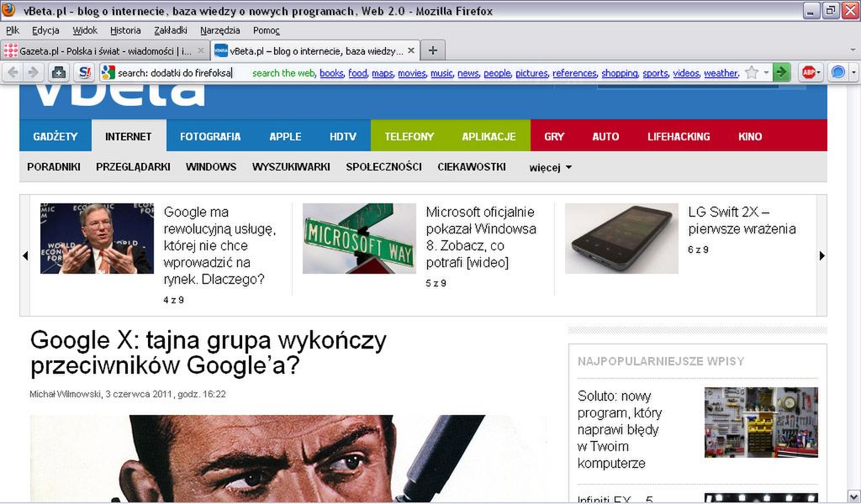Switch to the Gazeta.pl tab
The image size is (861, 504).
(x=104, y=50)
